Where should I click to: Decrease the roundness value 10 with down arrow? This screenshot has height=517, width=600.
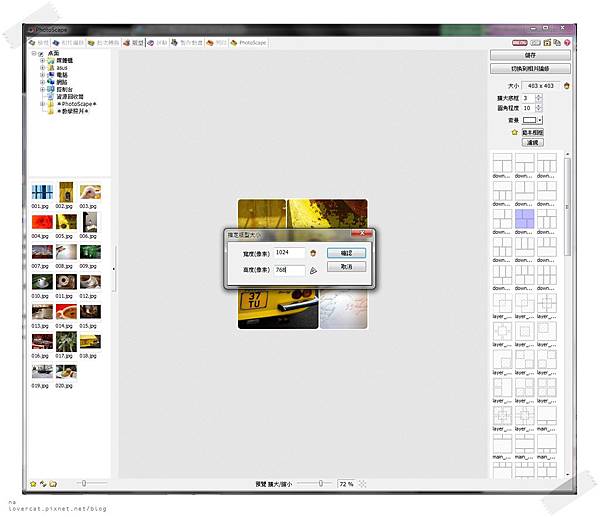539,110
